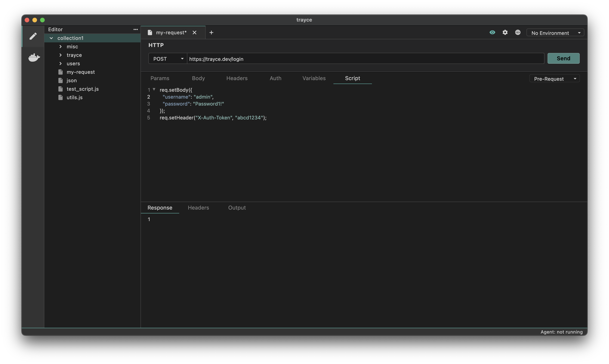This screenshot has height=364, width=609.
Task: Click the file icon beside test_script.js
Action: coord(61,89)
